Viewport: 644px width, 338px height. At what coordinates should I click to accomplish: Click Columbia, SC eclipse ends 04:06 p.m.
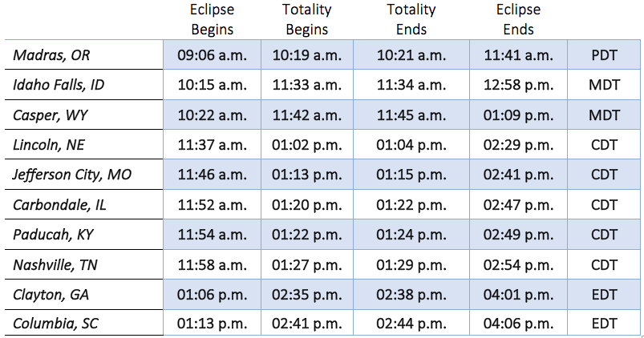(518, 323)
